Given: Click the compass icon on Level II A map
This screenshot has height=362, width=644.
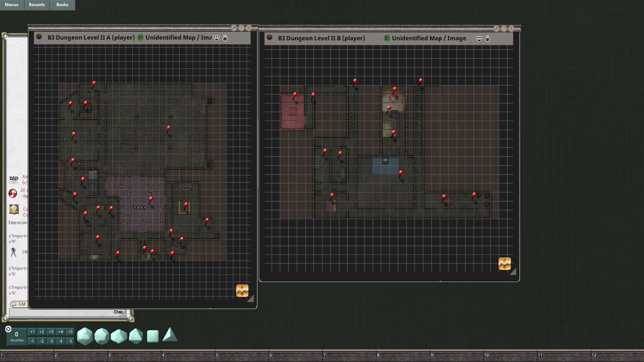Looking at the screenshot, I should 243,291.
